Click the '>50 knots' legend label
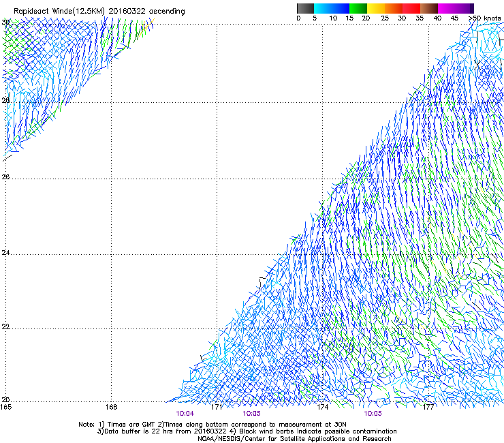Viewport: 504px width, 443px height. pyautogui.click(x=484, y=18)
